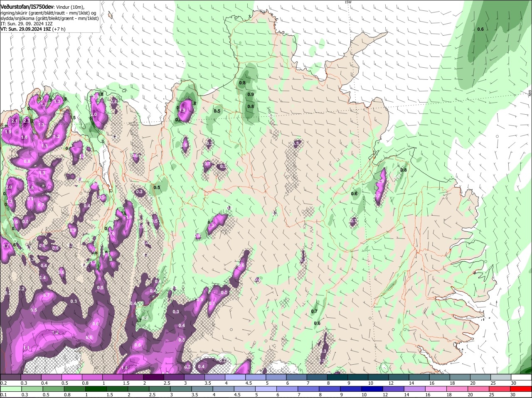Select the rain scale swatch between 2.5 and 3
Screen dimensions: 532x398
pyautogui.click(x=160, y=389)
